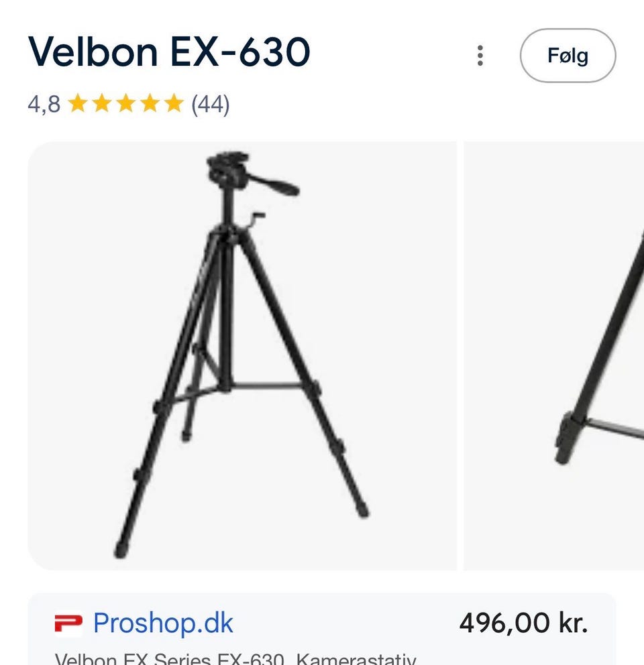Image resolution: width=644 pixels, height=665 pixels.
Task: Tap the Følg button
Action: click(x=568, y=56)
